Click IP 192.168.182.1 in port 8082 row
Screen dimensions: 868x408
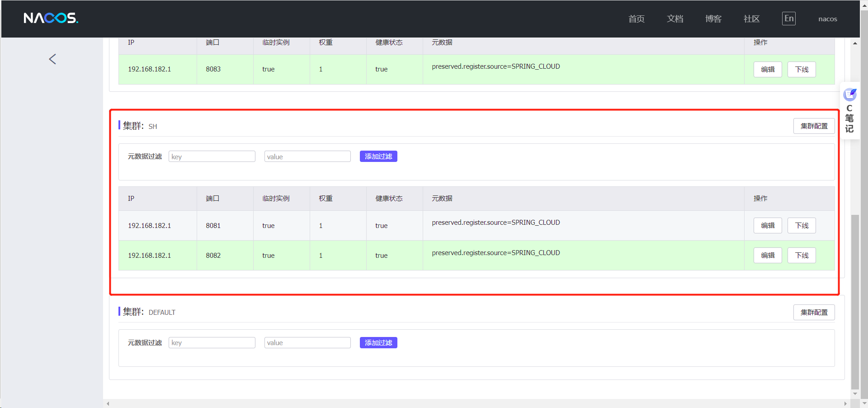pos(149,255)
